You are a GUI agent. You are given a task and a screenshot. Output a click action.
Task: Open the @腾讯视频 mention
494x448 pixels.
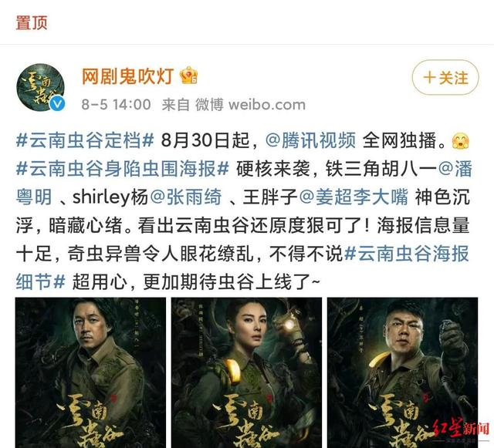point(310,140)
